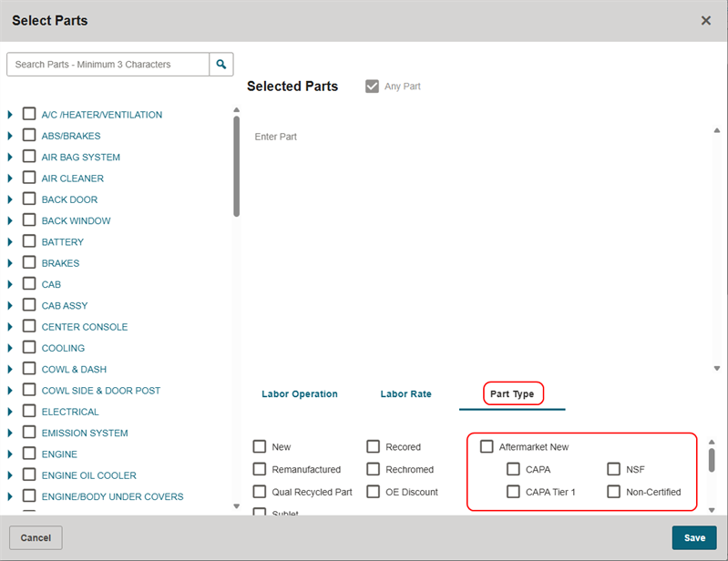Click the parts tree vertical scrollbar thumb

tap(236, 166)
